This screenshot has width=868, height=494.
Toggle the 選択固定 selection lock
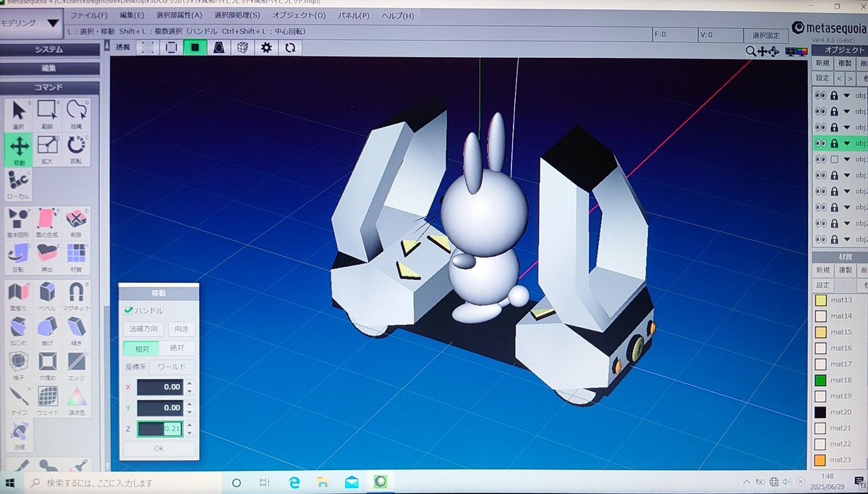tap(766, 35)
